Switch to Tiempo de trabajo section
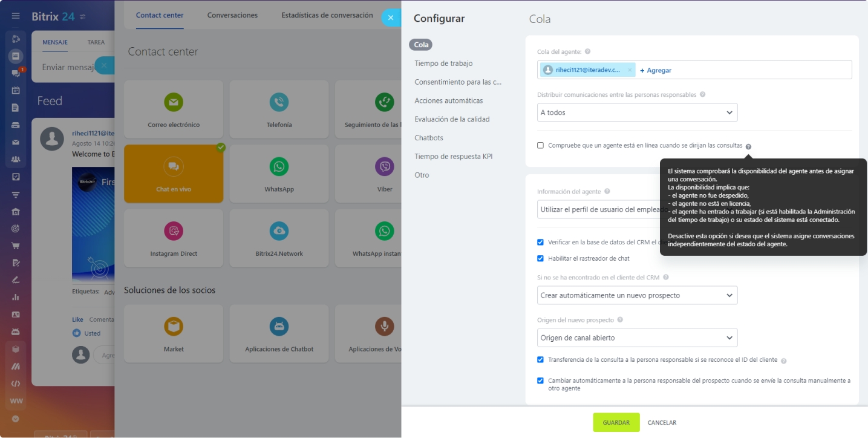The image size is (868, 438). coord(443,64)
